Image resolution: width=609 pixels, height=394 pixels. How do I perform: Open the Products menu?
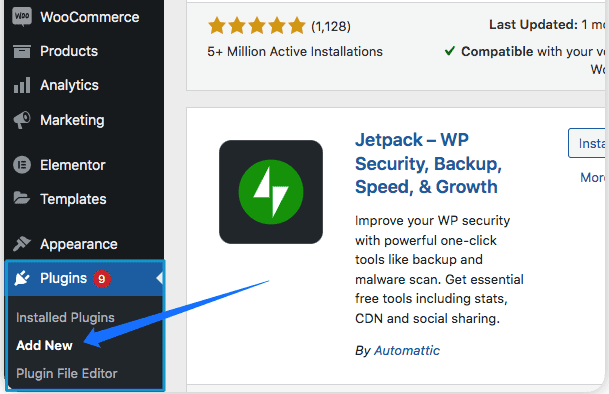click(x=84, y=51)
